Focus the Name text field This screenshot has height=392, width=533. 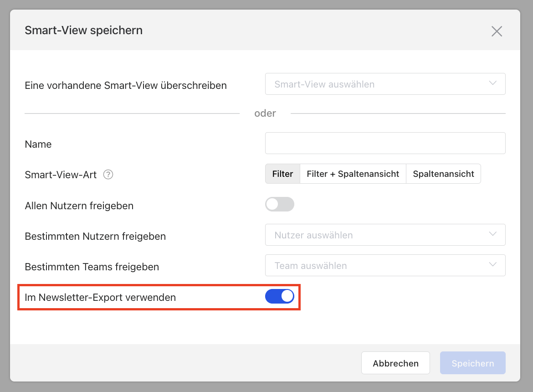point(385,143)
